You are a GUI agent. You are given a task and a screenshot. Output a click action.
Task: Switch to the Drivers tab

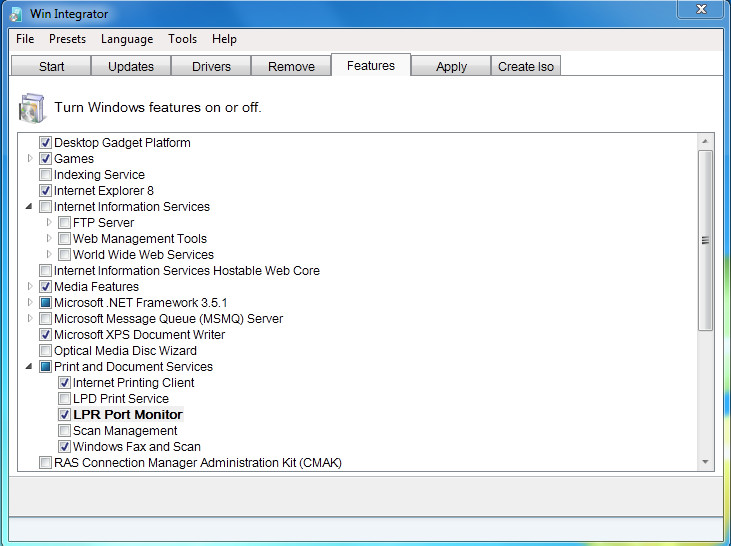(x=211, y=66)
